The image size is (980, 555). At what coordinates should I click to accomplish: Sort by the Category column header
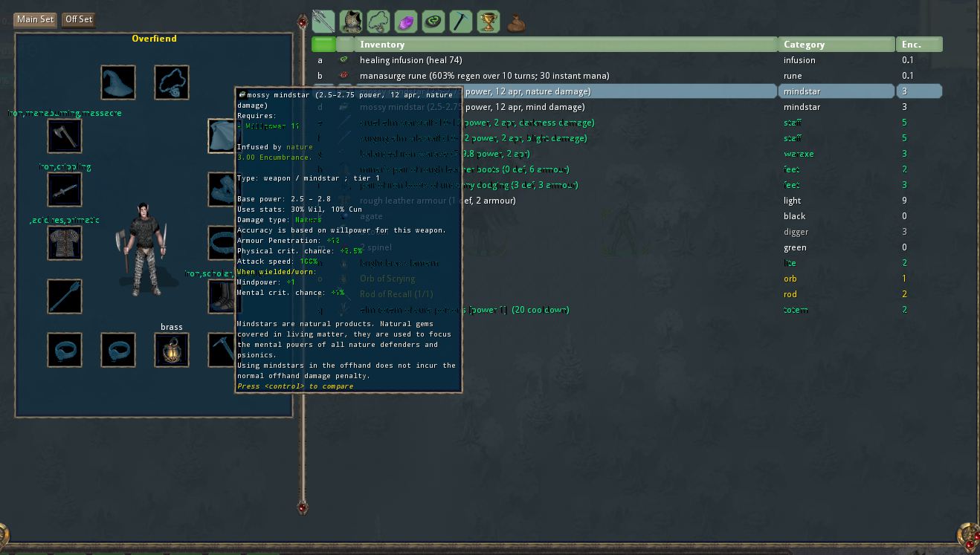(x=836, y=45)
